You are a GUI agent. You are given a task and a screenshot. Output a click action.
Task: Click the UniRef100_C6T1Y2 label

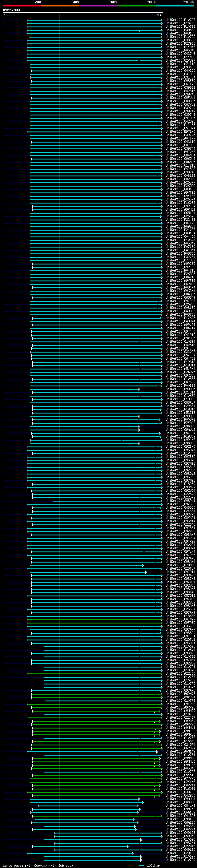pyautogui.click(x=180, y=84)
